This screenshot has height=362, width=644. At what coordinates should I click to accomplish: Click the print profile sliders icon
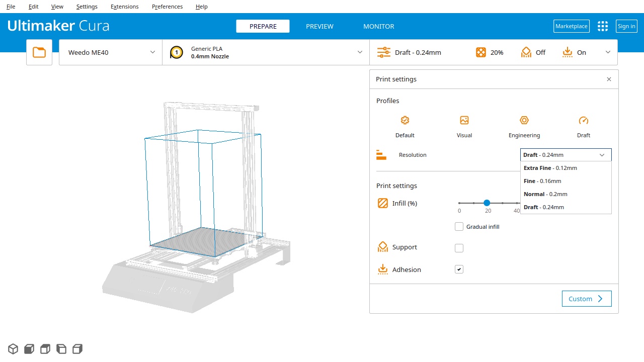coord(384,52)
